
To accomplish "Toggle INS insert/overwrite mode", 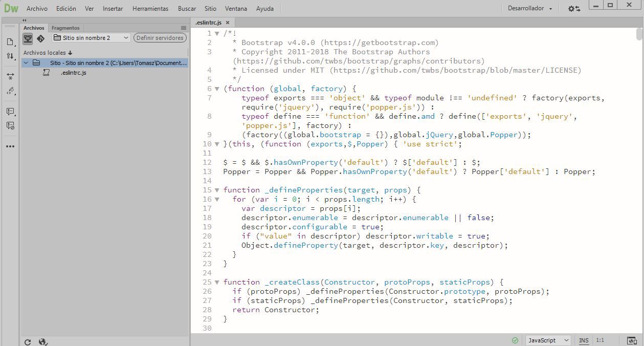I will pos(583,340).
